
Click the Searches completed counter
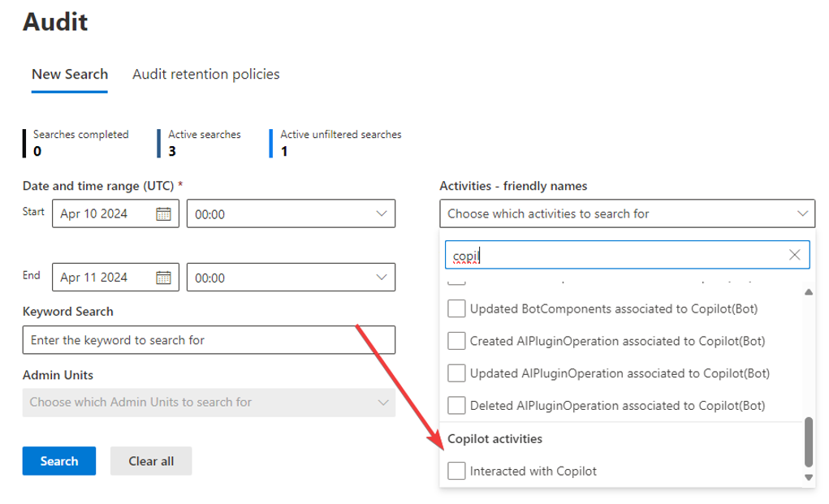pos(76,143)
